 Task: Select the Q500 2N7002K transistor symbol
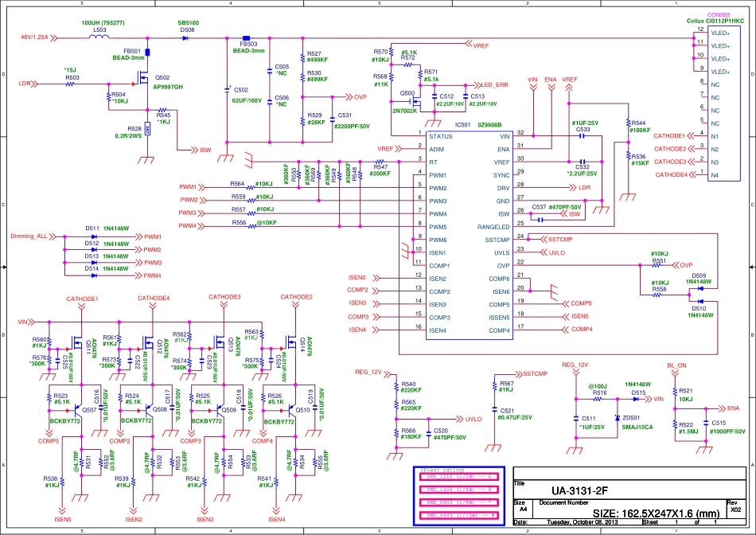coord(415,102)
